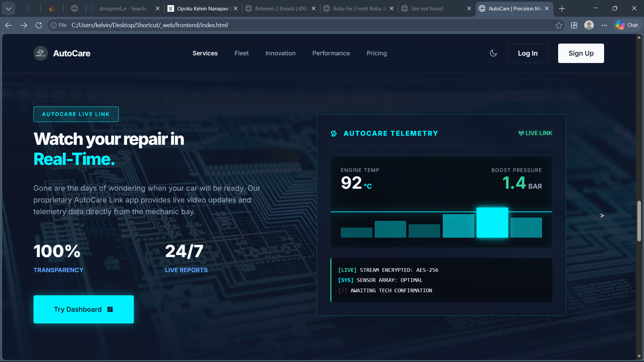The height and width of the screenshot is (362, 644).
Task: Go to Innovation section
Action: (280, 53)
